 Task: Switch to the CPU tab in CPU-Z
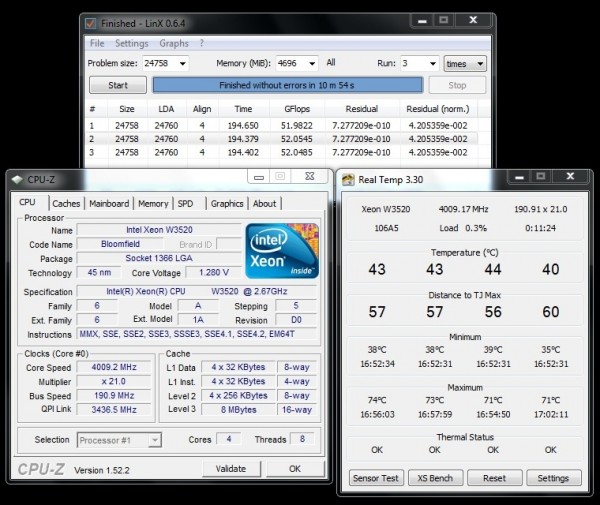28,202
